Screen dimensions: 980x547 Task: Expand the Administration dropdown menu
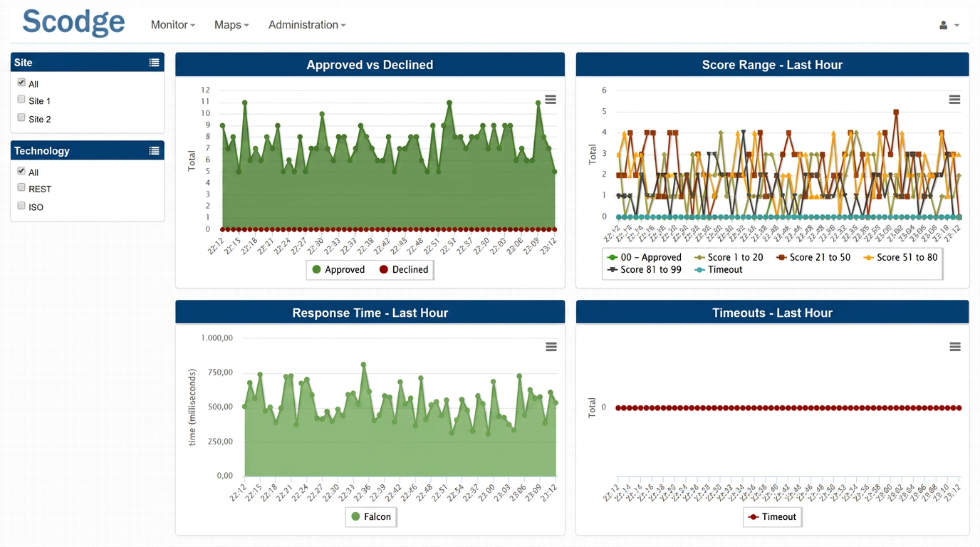click(x=307, y=25)
